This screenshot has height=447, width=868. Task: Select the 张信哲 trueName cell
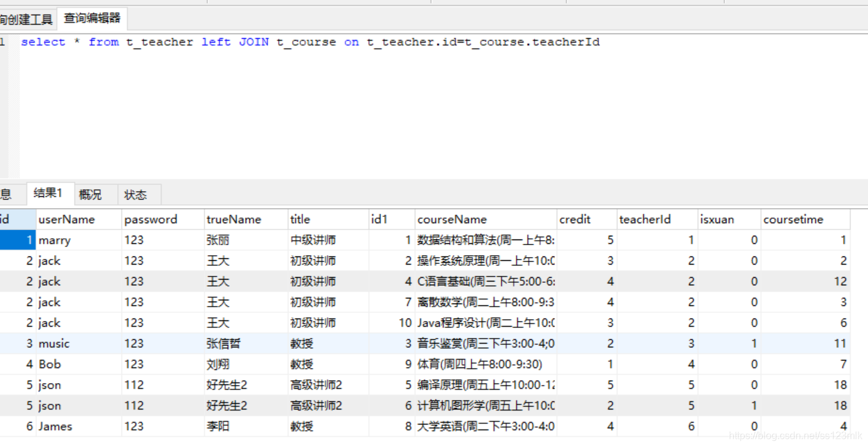[246, 344]
